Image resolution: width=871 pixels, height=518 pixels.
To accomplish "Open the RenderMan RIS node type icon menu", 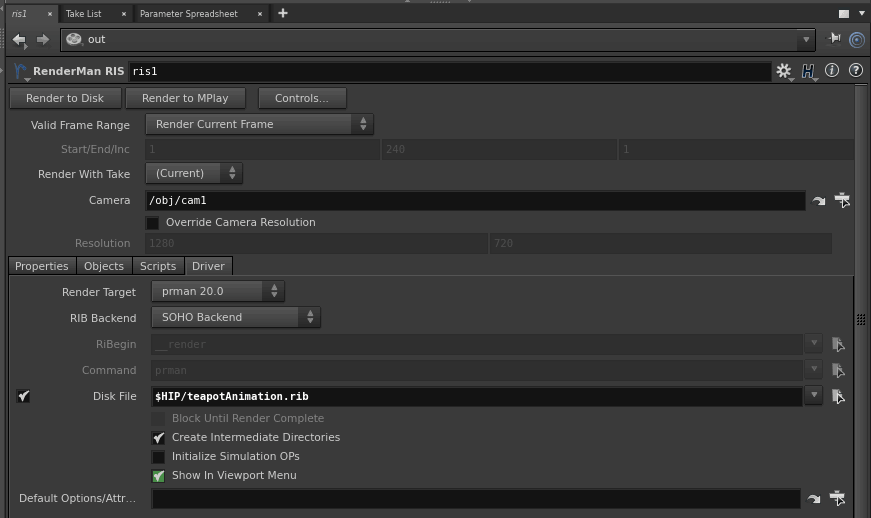I will click(x=22, y=72).
